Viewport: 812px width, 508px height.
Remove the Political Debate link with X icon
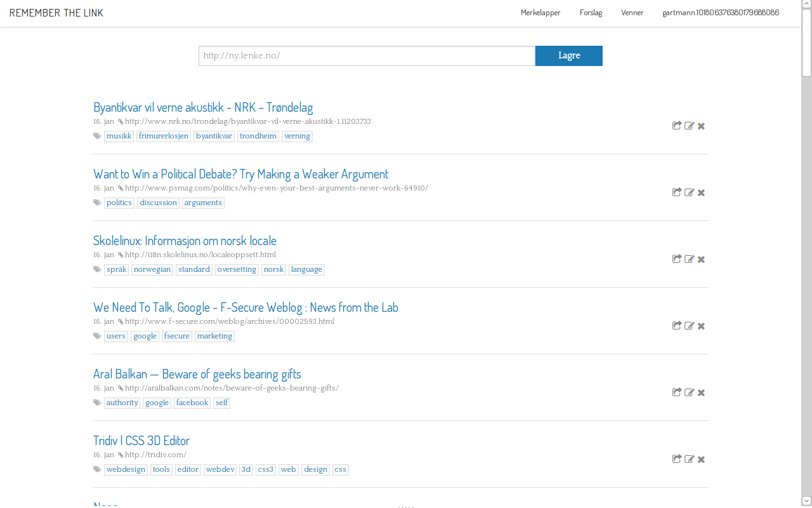click(x=701, y=192)
